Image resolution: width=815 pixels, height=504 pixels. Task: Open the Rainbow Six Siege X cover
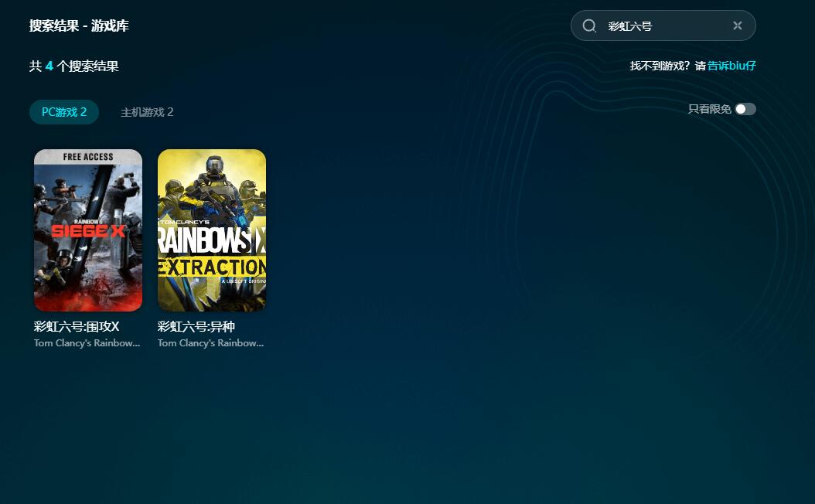pos(88,230)
